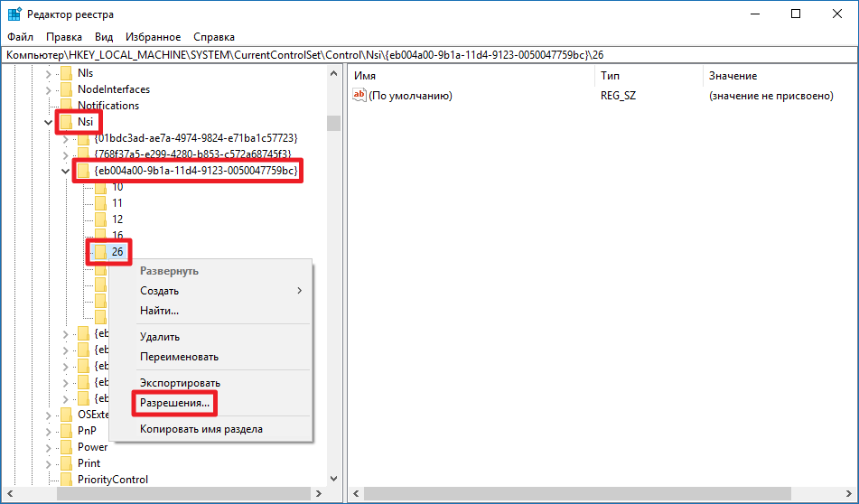Click folder icon of key 26
Viewport: 859px width, 504px height.
point(101,251)
